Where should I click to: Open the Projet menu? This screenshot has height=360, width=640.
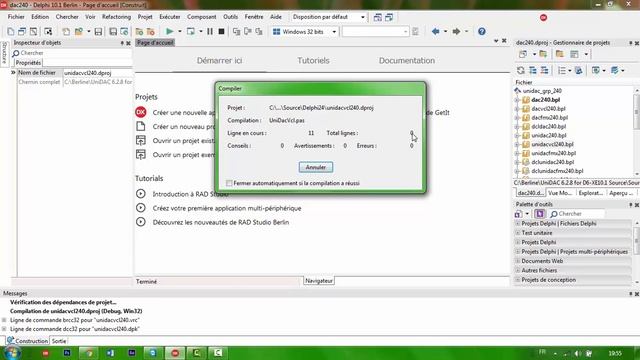click(x=145, y=17)
